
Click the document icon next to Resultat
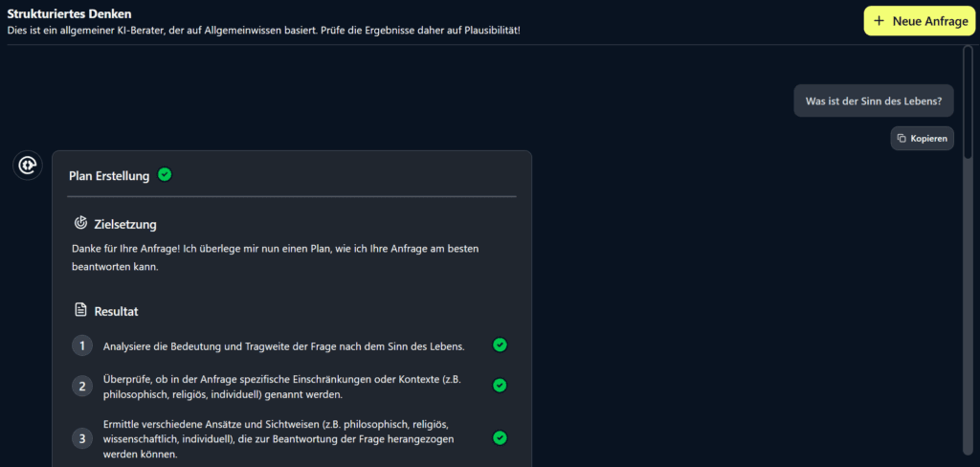[x=81, y=310]
